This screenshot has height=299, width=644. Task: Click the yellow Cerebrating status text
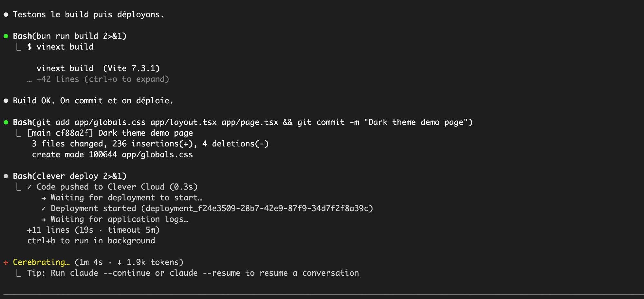(x=41, y=262)
